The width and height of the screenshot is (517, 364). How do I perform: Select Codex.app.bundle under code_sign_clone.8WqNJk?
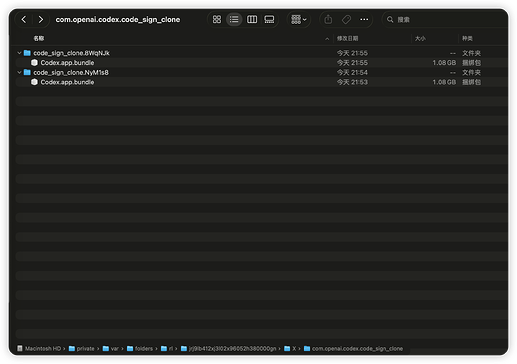coord(262,63)
